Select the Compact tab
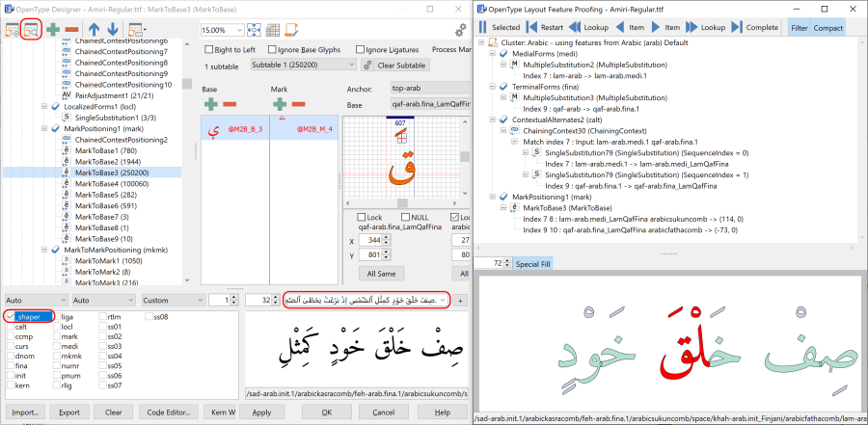This screenshot has width=868, height=425. (x=828, y=28)
